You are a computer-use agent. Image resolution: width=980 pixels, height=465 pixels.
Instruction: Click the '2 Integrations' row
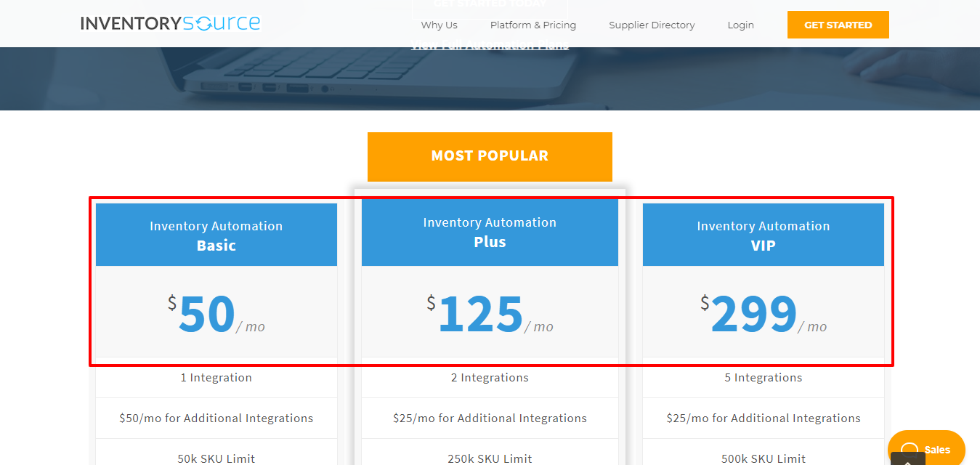490,378
